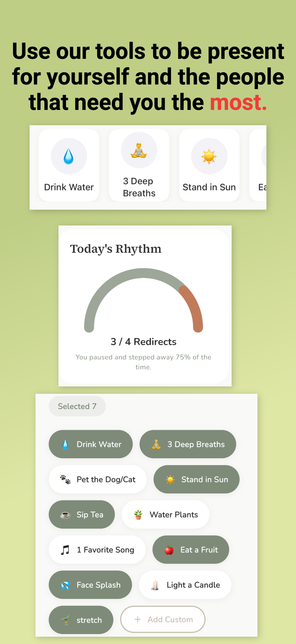Enable the Light a Candle chip

[x=185, y=585]
